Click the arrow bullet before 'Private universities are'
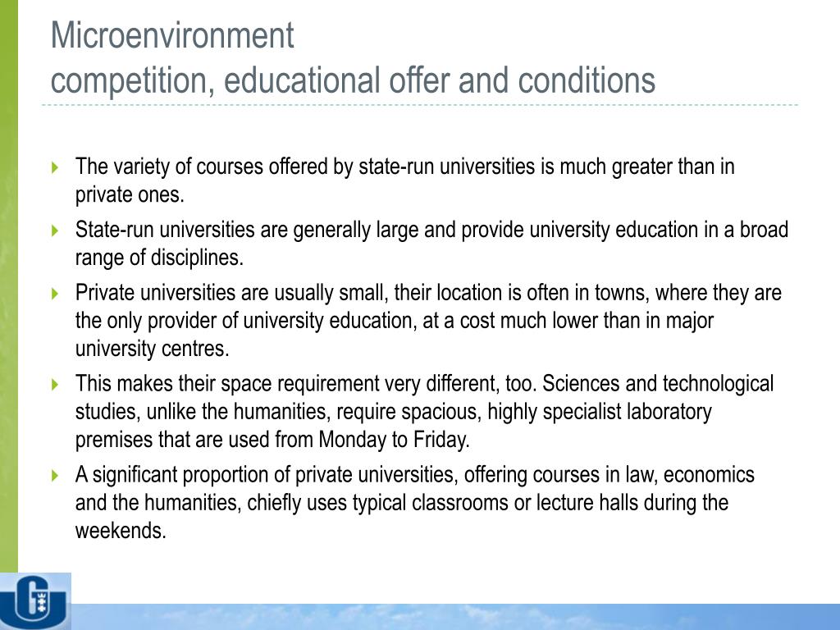This screenshot has width=840, height=630. point(55,293)
